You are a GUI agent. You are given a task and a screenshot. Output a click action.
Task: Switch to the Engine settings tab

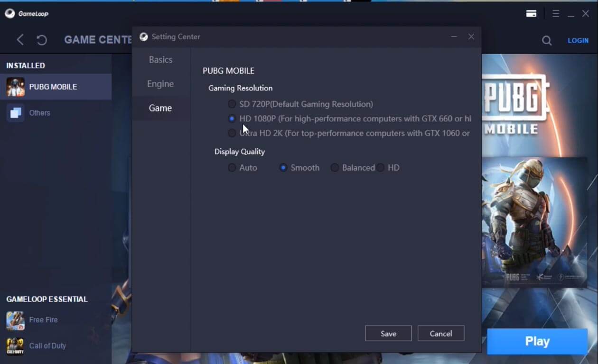(161, 84)
